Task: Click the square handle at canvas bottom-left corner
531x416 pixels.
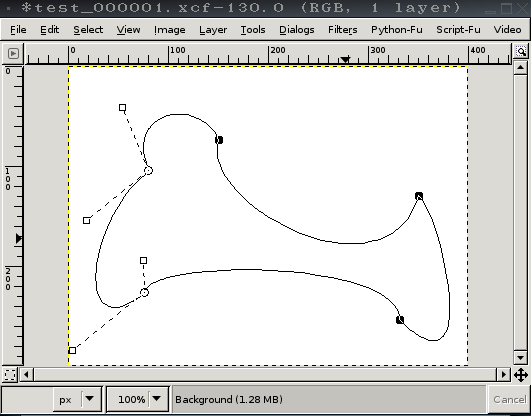Action: pos(72,350)
